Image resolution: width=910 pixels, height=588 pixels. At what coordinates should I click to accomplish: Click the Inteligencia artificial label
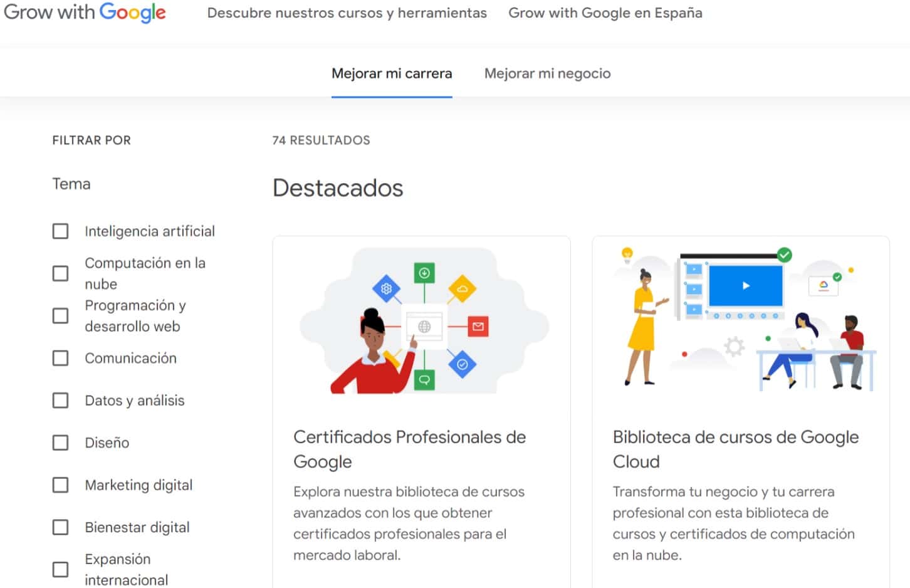coord(150,231)
